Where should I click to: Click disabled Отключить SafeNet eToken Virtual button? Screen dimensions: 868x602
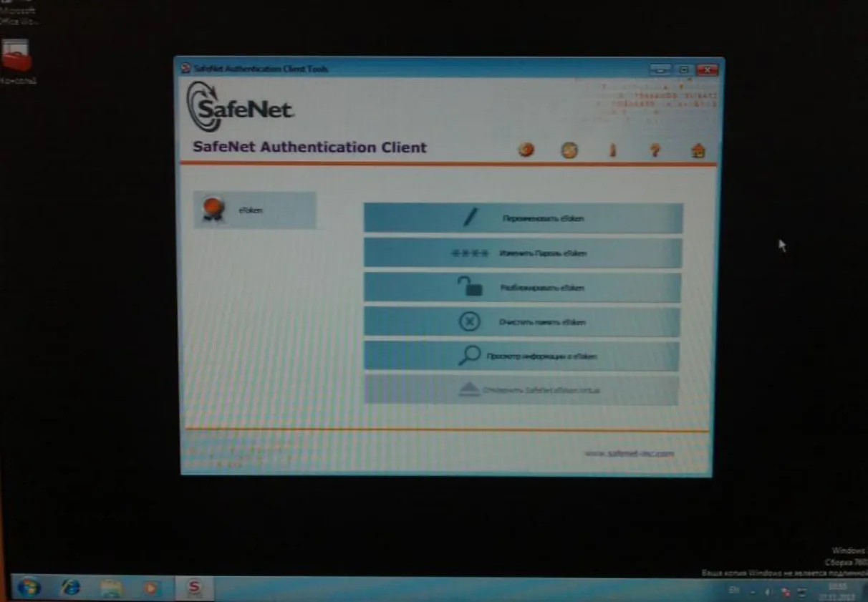pyautogui.click(x=521, y=390)
